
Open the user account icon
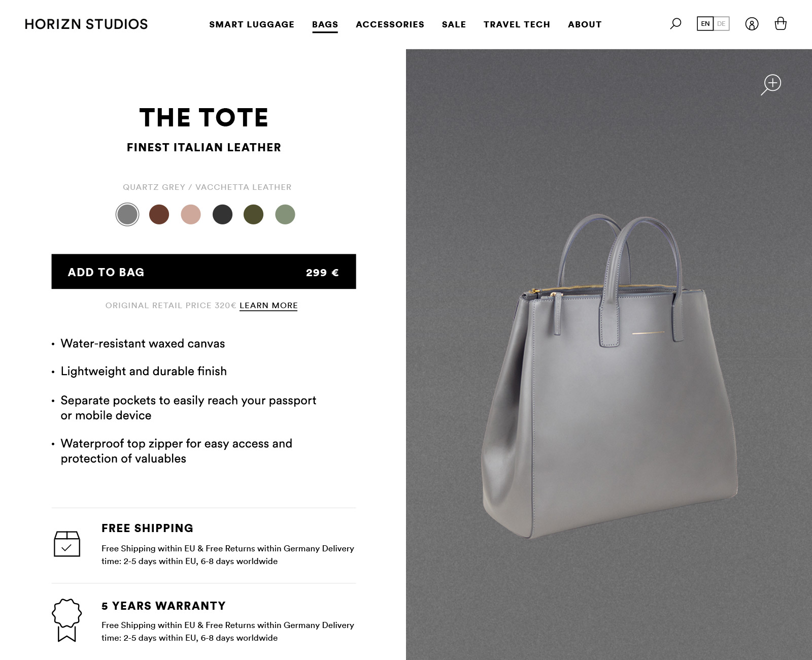tap(752, 24)
